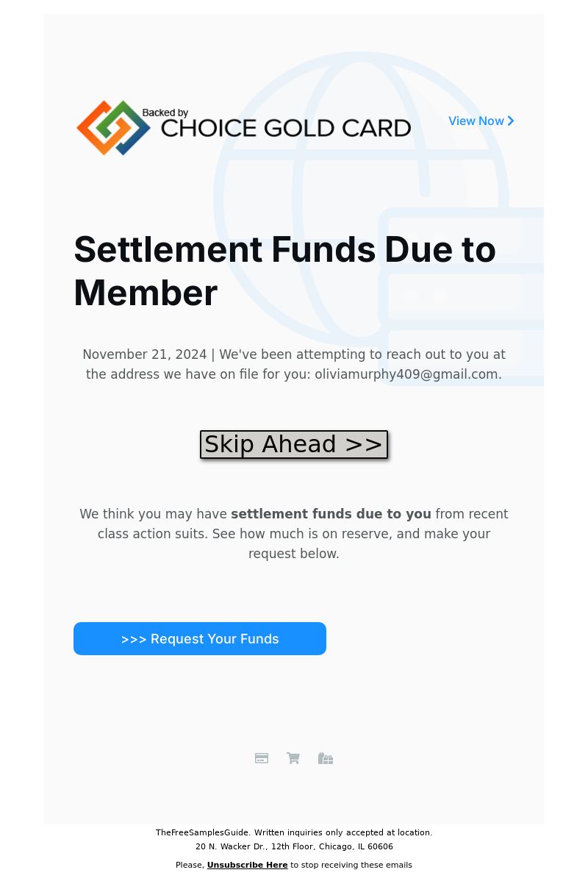Click the Skip Ahead >> button
Viewport: 588px width, 878px height.
pos(294,445)
